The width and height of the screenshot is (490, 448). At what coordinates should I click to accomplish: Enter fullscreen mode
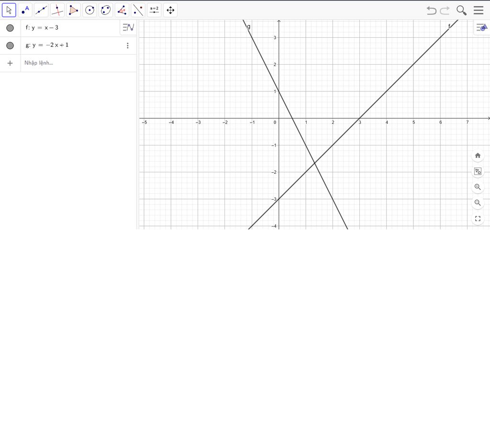(x=478, y=219)
